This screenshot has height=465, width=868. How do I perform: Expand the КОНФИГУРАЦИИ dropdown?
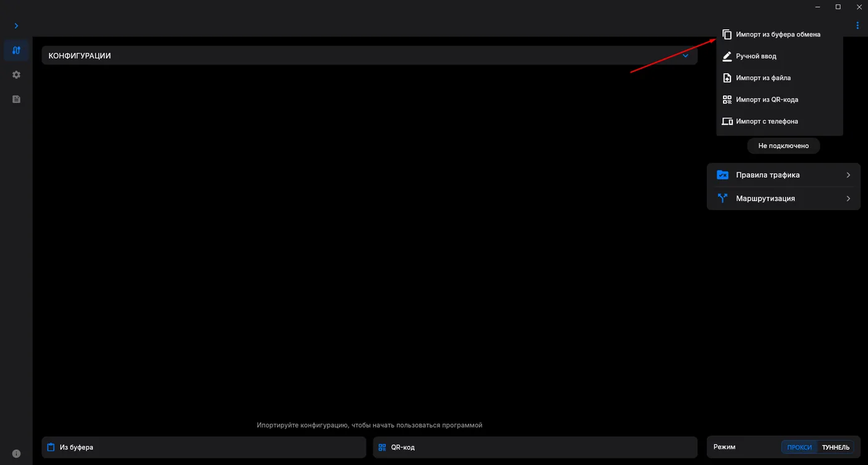370,56
